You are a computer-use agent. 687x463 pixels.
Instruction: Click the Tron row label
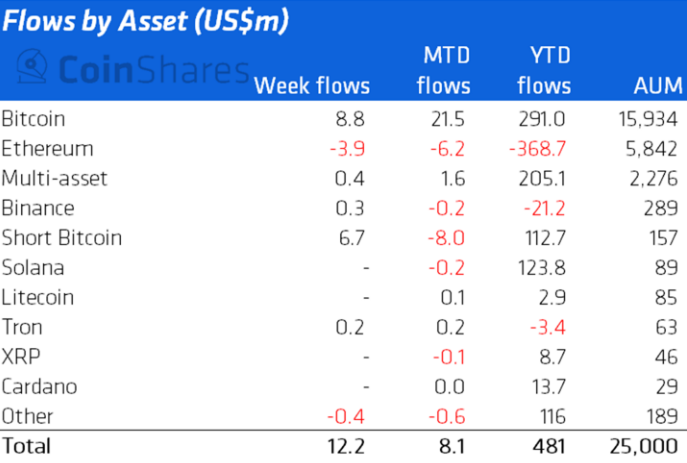point(22,327)
